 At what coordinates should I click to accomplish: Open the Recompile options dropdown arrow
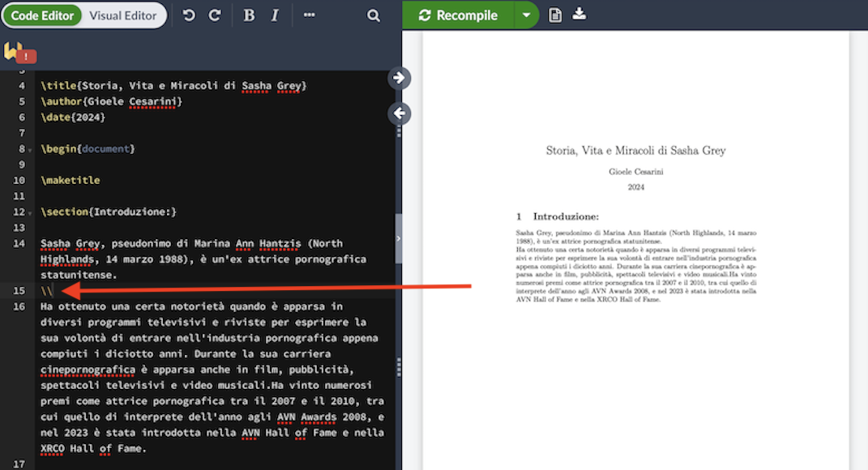pos(526,15)
